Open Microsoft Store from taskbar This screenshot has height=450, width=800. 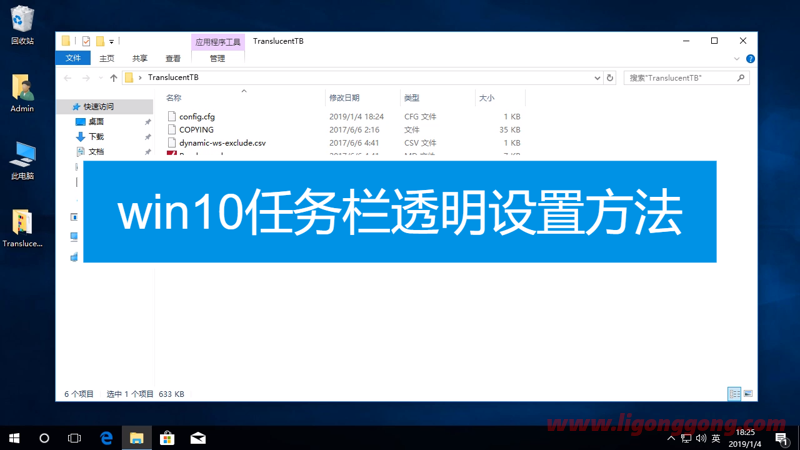167,438
